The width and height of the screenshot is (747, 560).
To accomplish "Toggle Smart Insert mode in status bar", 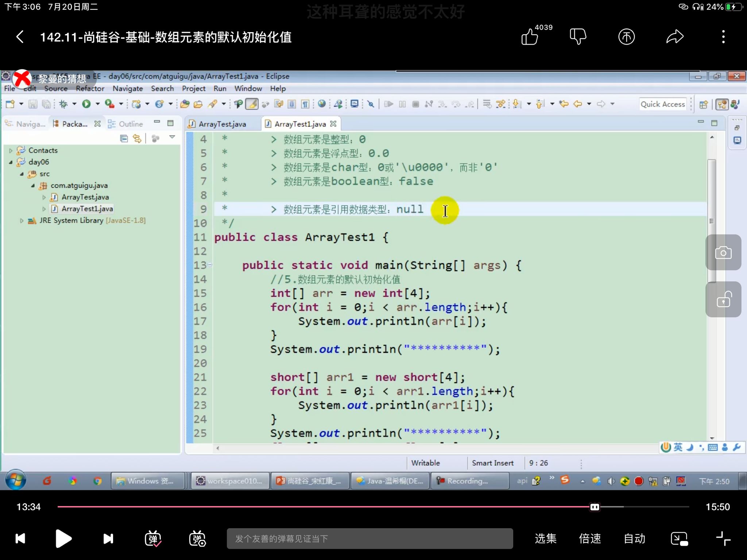I will point(493,463).
